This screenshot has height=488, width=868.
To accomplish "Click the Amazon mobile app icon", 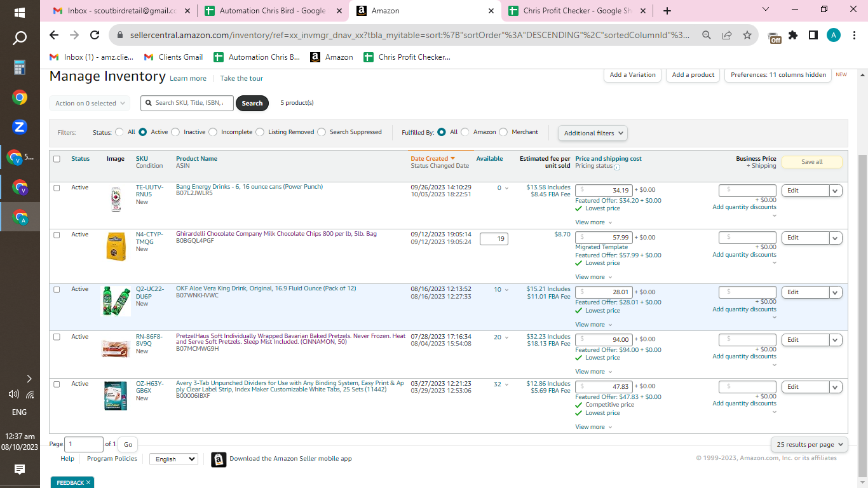I will pyautogui.click(x=219, y=459).
